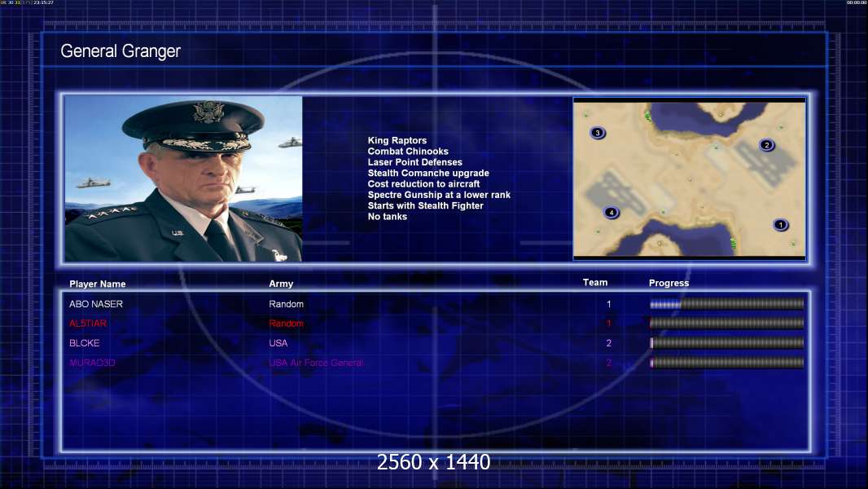Click the Laser Point Defenses text
The image size is (868, 489).
tap(414, 162)
